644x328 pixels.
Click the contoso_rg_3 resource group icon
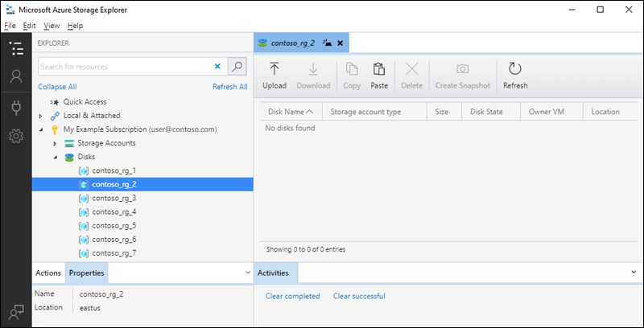[x=84, y=199]
